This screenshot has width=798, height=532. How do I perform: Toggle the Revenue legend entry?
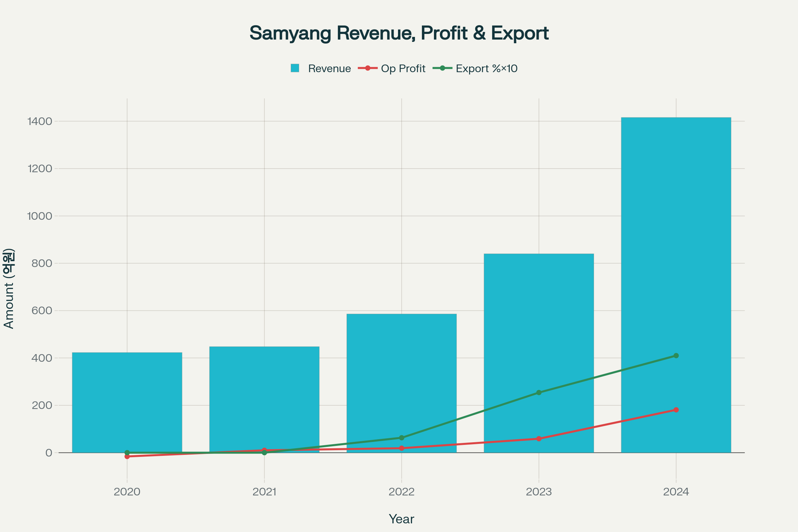pyautogui.click(x=329, y=68)
